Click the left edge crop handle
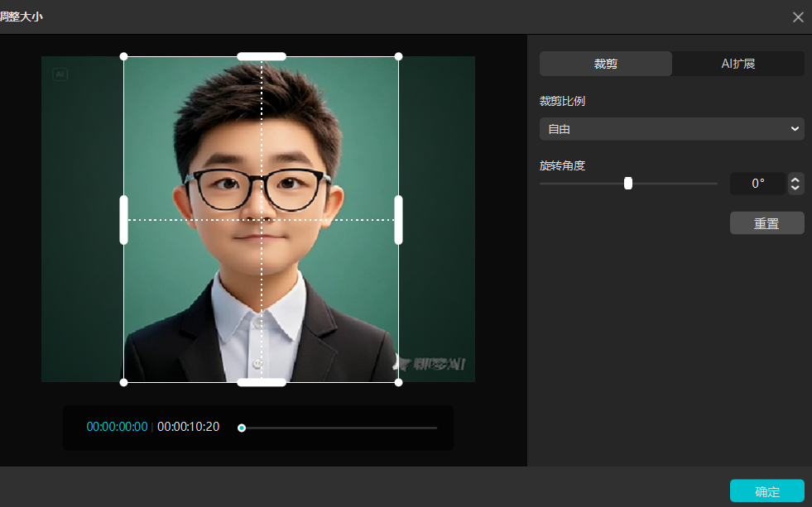 (124, 220)
